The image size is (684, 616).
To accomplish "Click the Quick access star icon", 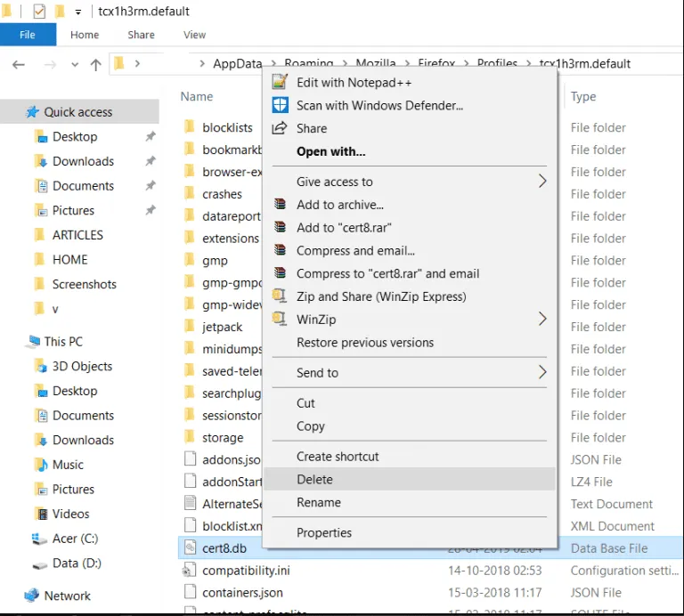I will pos(32,112).
